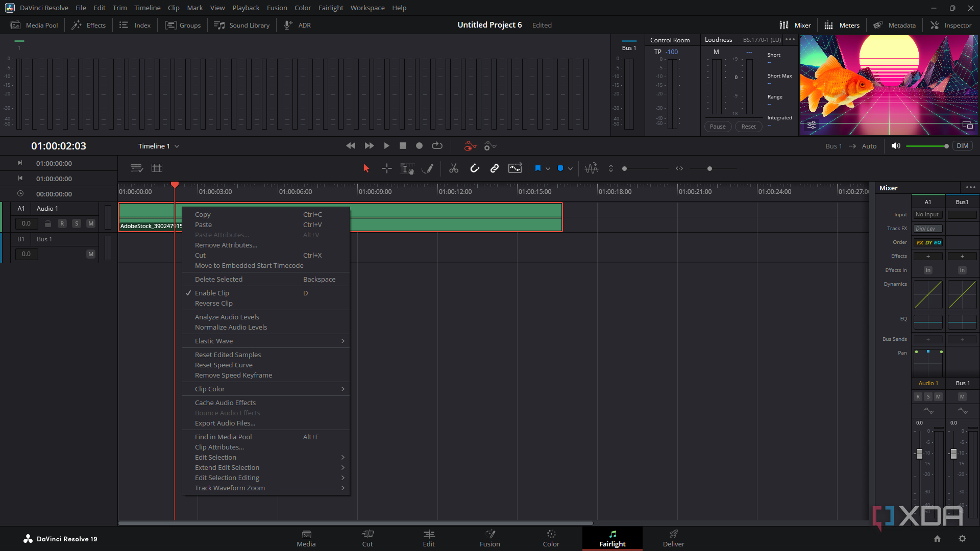Toggle linked selection chain icon
Viewport: 980px width, 551px height.
495,168
